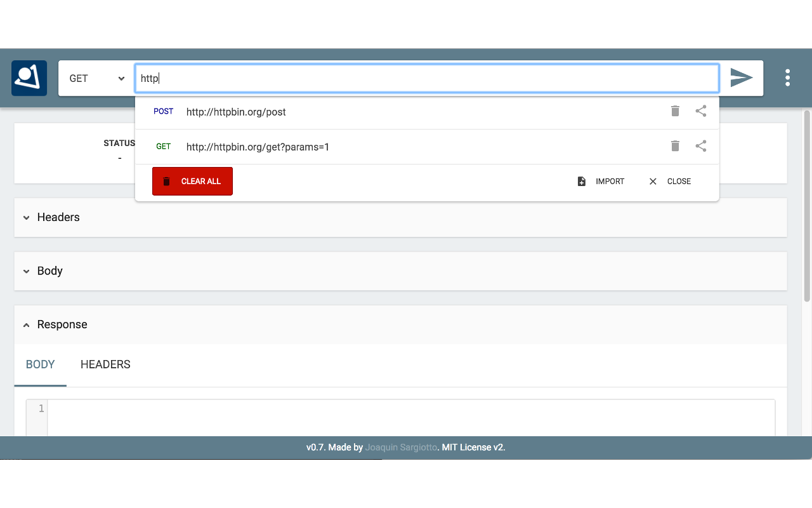Screen dimensions: 812x508
Task: Open the GET method dropdown
Action: click(96, 78)
